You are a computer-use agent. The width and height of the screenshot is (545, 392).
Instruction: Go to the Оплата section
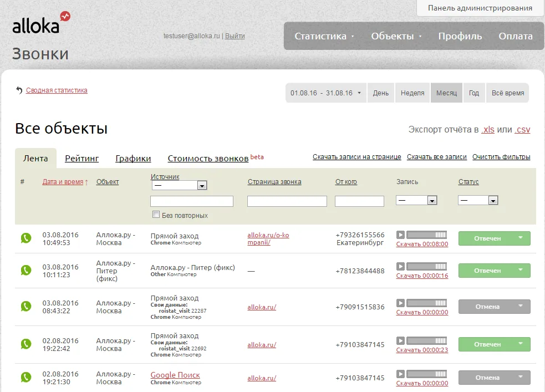point(516,36)
